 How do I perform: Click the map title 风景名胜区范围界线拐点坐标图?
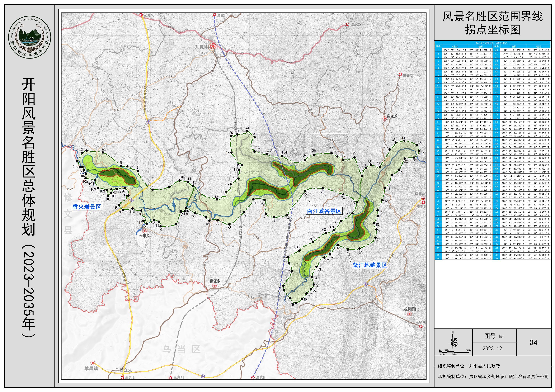pos(493,23)
